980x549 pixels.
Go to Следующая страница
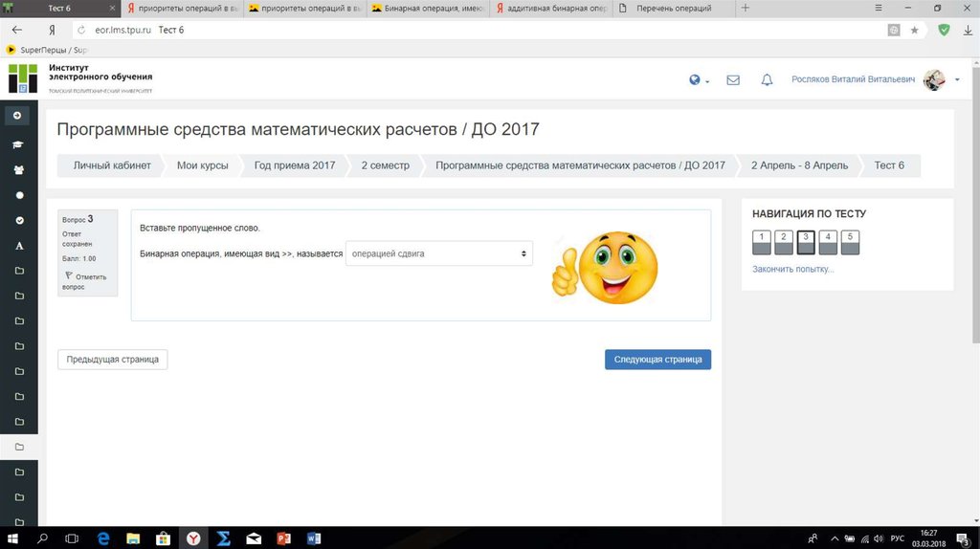pyautogui.click(x=657, y=359)
